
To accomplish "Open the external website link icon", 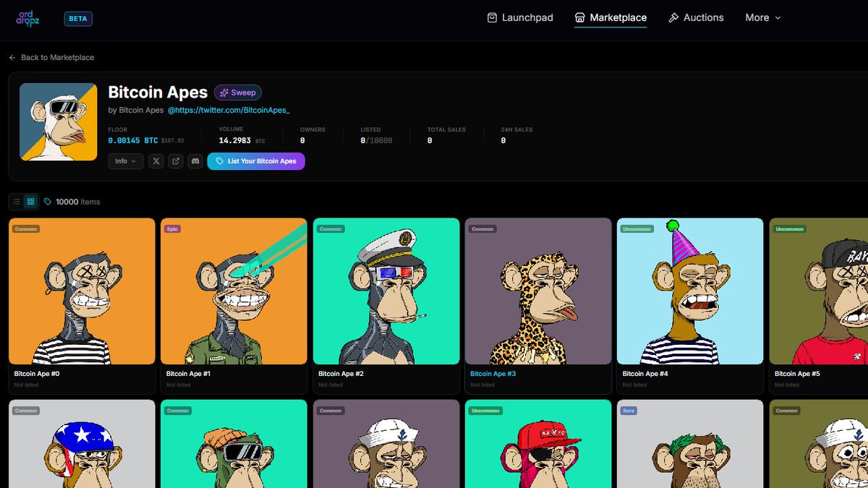I will pos(176,161).
